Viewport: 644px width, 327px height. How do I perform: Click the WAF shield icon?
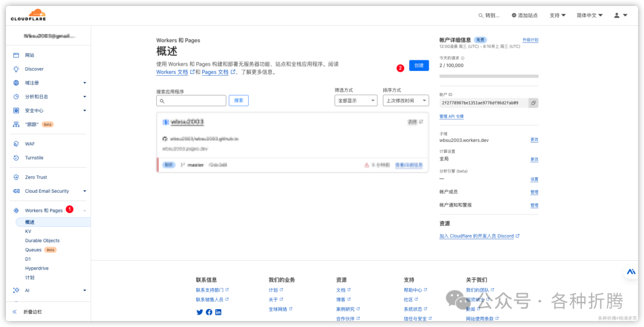click(x=16, y=144)
